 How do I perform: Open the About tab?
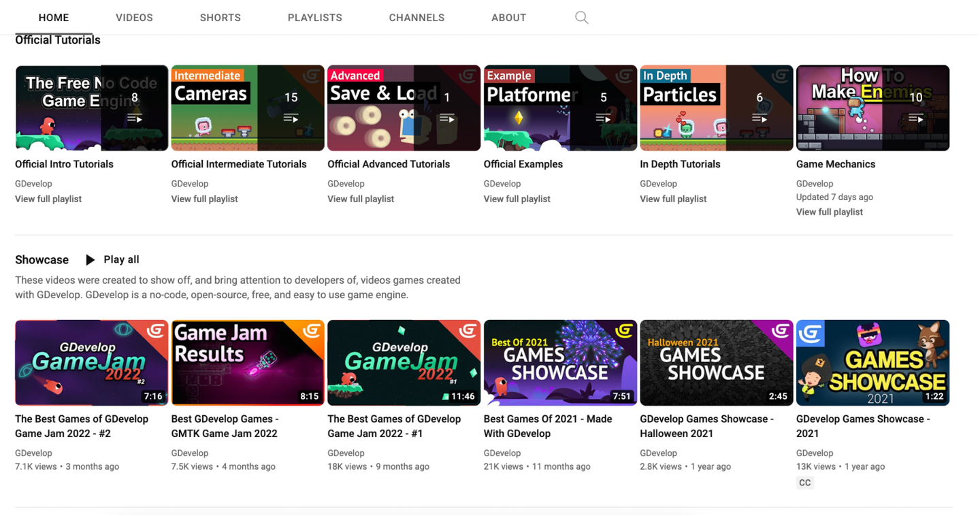[x=509, y=18]
